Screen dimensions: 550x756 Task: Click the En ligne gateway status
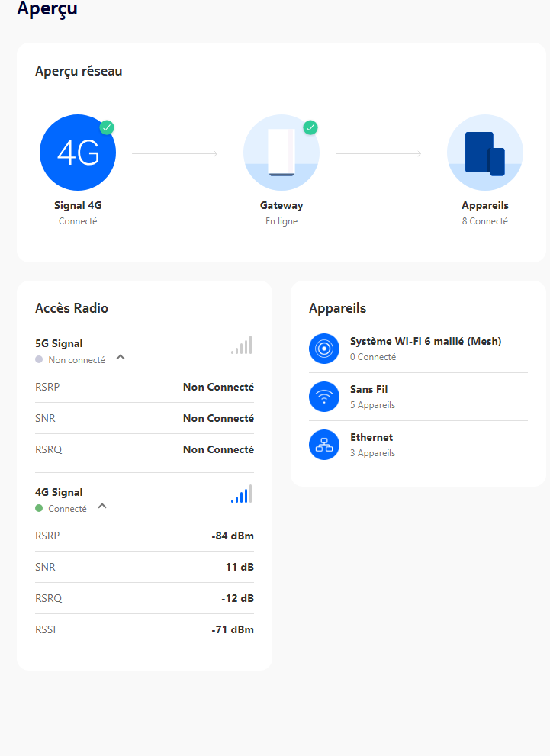(x=281, y=221)
